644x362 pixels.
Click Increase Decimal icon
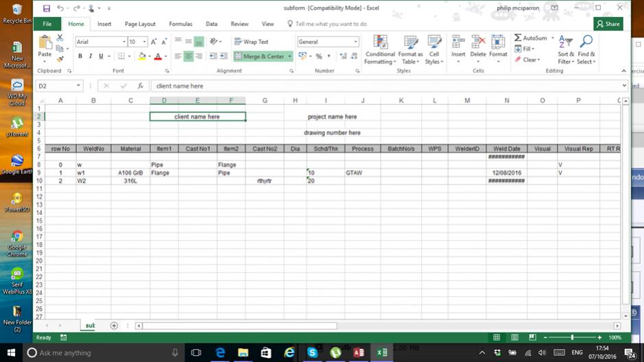coord(344,56)
